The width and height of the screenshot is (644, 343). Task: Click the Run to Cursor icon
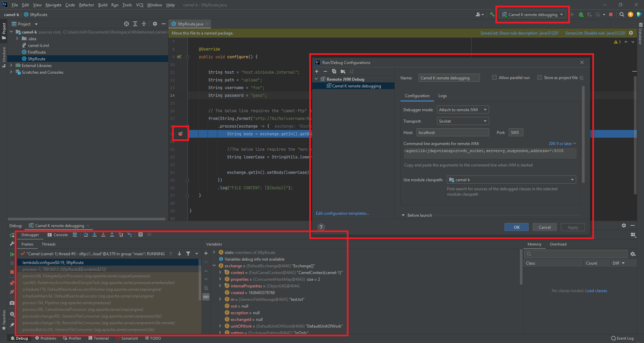129,235
